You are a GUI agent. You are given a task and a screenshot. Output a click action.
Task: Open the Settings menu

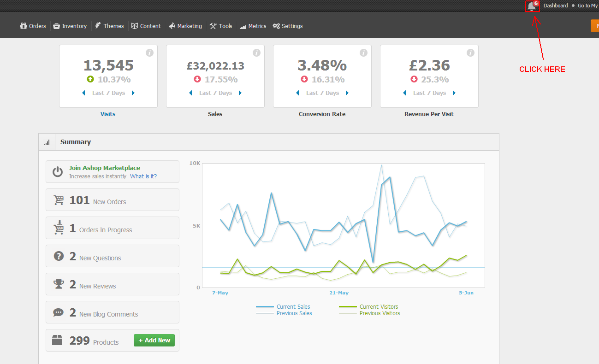288,26
